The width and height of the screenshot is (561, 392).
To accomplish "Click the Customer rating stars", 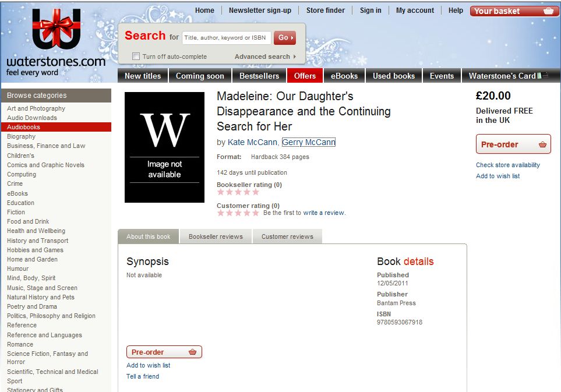I will click(238, 213).
